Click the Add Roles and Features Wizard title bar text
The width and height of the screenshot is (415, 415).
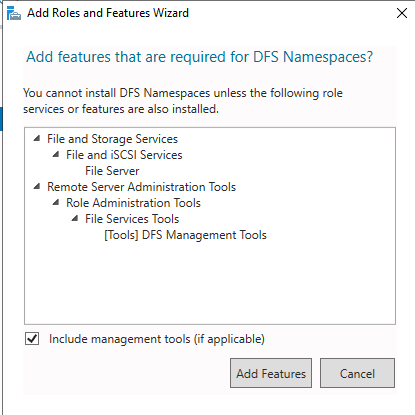(108, 13)
